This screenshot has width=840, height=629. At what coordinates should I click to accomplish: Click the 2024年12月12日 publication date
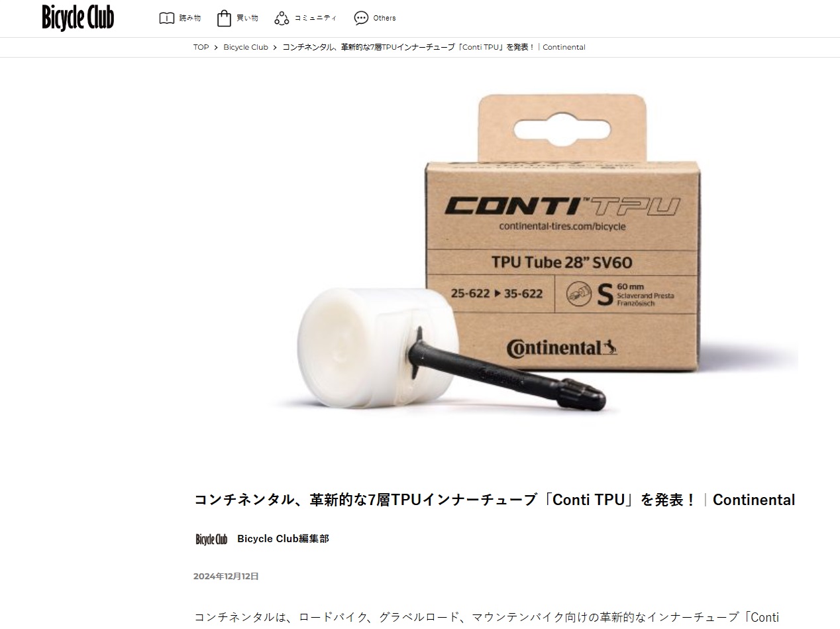click(226, 576)
